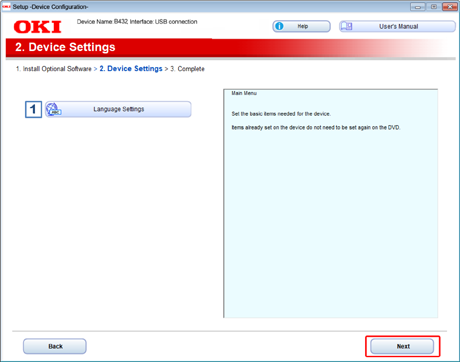Viewport: 460px width, 362px height.
Task: Select breadcrumb '1. Install Optional Software'
Action: point(54,69)
